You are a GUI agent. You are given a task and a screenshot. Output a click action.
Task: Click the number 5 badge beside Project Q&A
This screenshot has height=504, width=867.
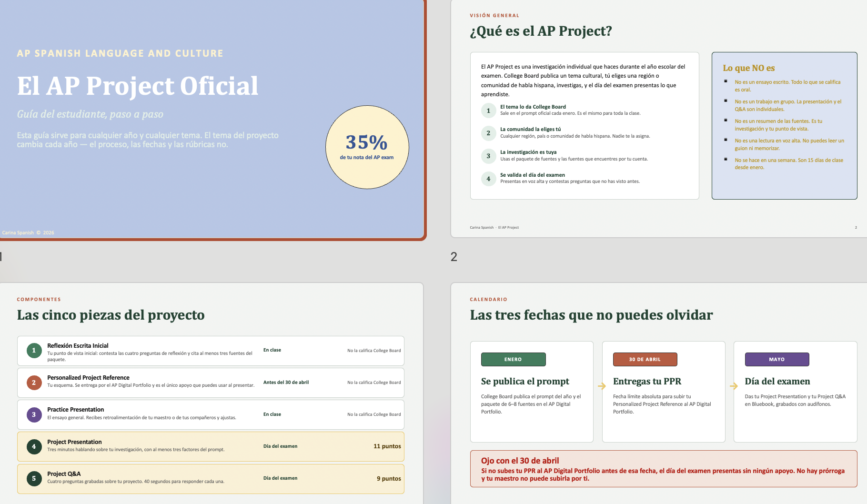pyautogui.click(x=34, y=479)
